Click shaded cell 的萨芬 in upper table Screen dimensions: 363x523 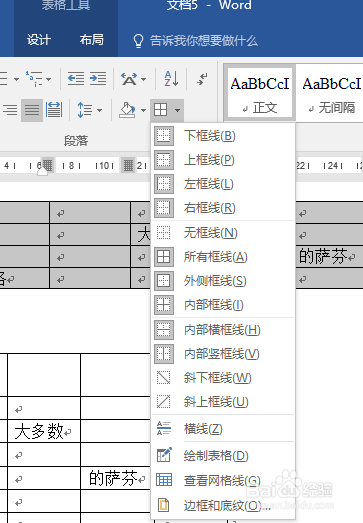click(328, 256)
